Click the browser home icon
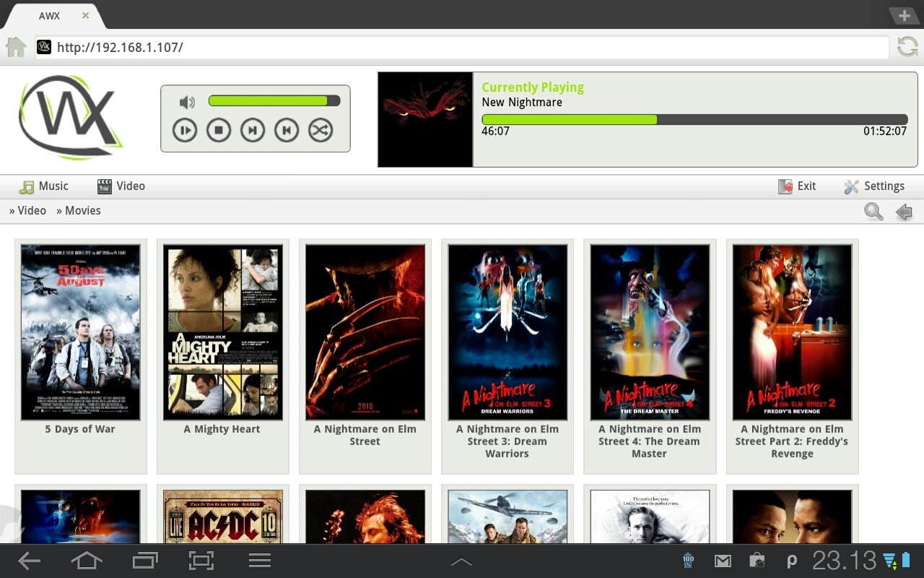Viewport: 924px width, 578px height. coord(16,47)
